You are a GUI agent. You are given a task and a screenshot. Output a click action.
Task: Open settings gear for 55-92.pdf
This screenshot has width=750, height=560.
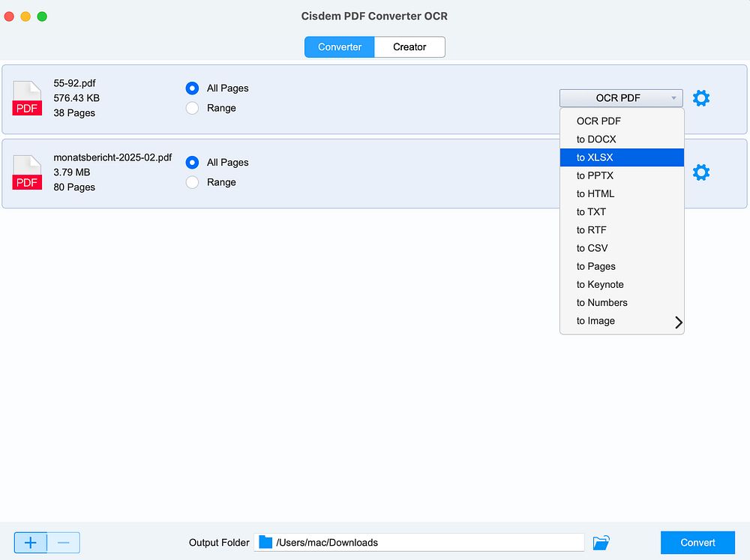[x=700, y=98]
